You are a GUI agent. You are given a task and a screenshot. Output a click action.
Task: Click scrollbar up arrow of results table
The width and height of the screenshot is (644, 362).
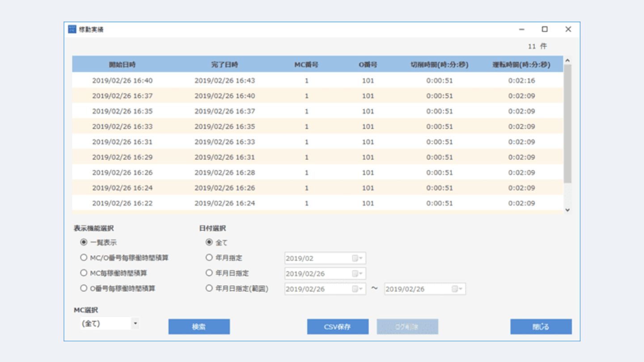coord(568,61)
